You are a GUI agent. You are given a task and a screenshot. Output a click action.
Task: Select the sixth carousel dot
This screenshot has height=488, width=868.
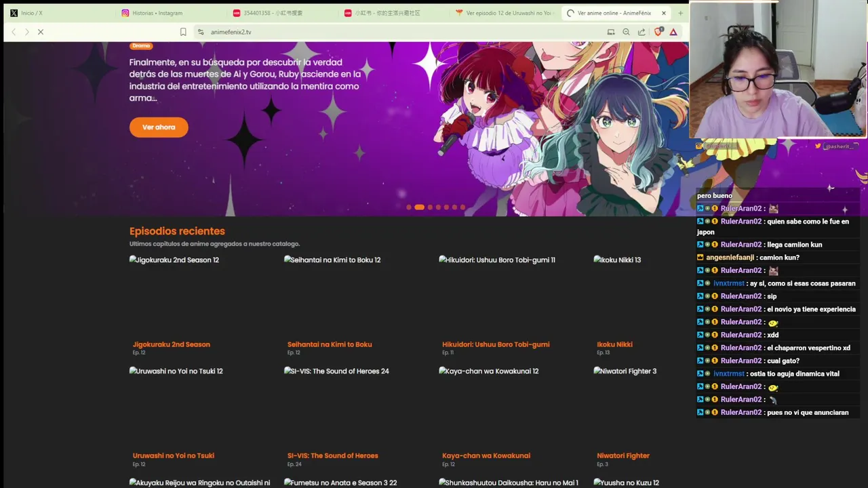[454, 207]
